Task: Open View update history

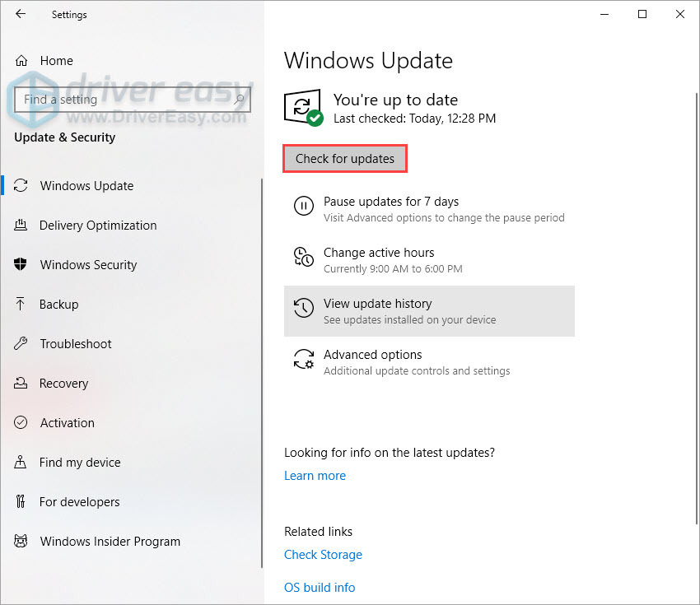Action: point(429,311)
